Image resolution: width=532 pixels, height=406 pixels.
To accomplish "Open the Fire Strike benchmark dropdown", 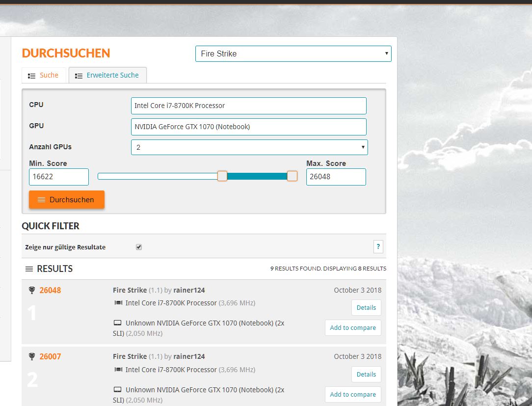I will click(x=293, y=54).
